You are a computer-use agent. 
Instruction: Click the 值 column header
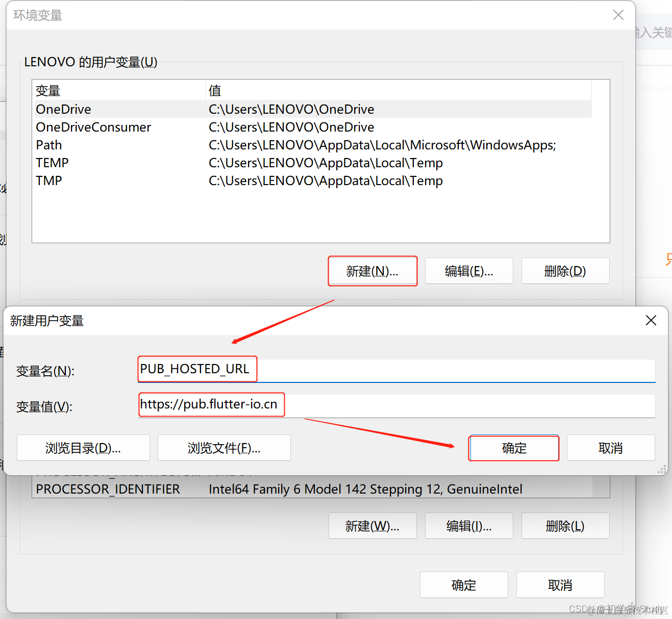[x=399, y=91]
